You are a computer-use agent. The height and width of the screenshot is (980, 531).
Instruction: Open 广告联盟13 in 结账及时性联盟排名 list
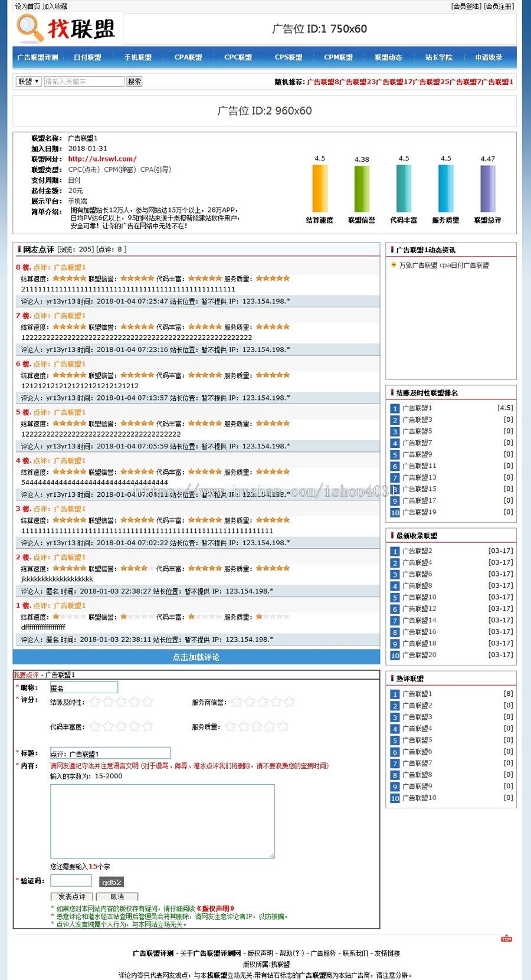(x=419, y=477)
